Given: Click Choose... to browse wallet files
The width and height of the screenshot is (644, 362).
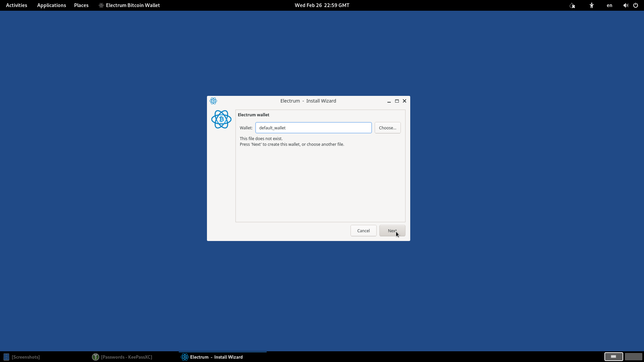Looking at the screenshot, I should tap(387, 128).
